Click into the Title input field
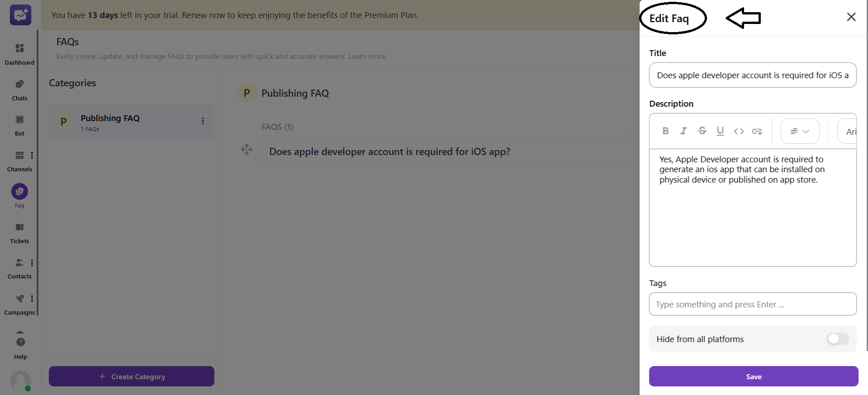This screenshot has width=868, height=395. click(753, 75)
